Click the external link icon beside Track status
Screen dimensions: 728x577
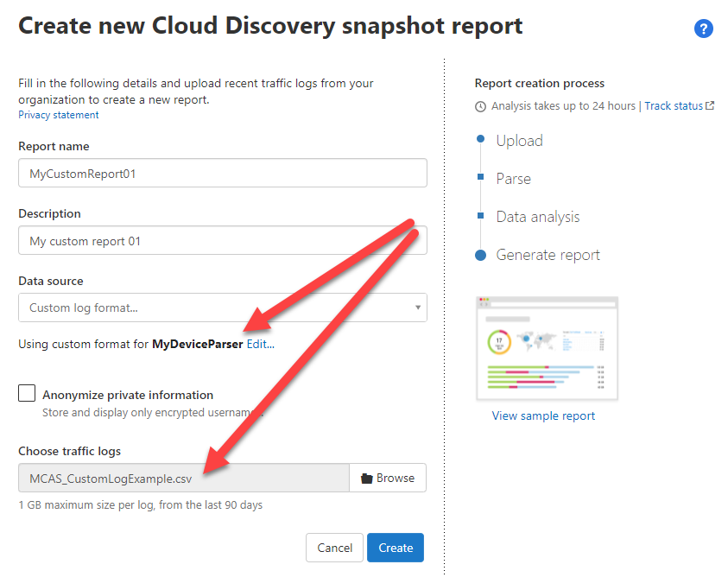[x=710, y=106]
